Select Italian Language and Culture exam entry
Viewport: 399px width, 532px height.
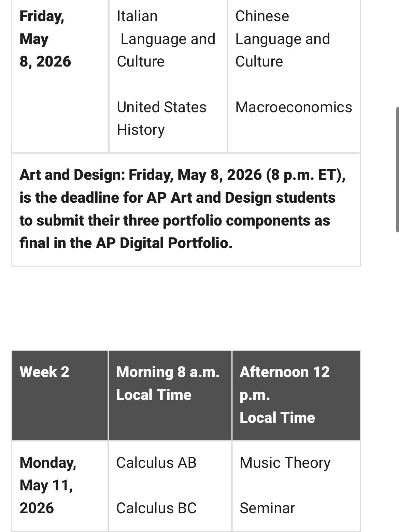tap(166, 39)
